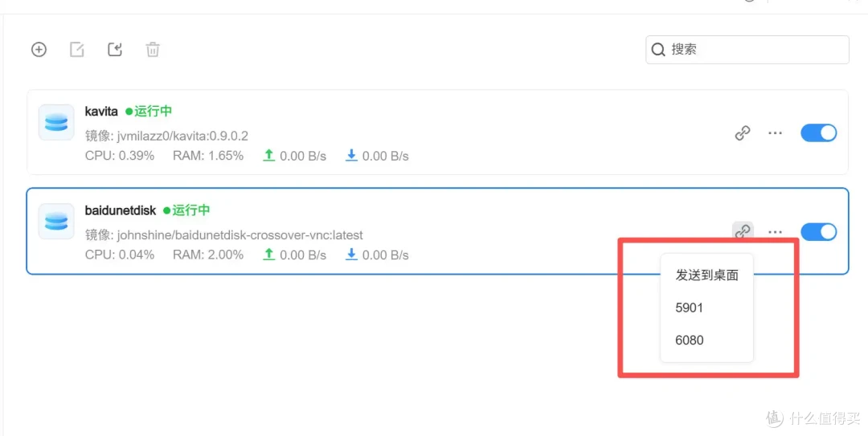This screenshot has width=868, height=436.
Task: Click the add container plus icon
Action: click(x=39, y=49)
